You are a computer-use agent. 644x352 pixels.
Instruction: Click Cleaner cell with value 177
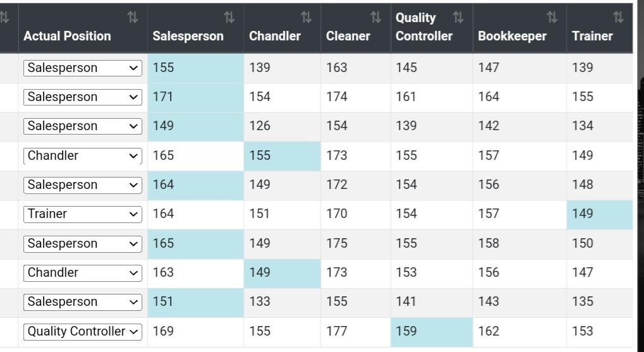(x=355, y=332)
